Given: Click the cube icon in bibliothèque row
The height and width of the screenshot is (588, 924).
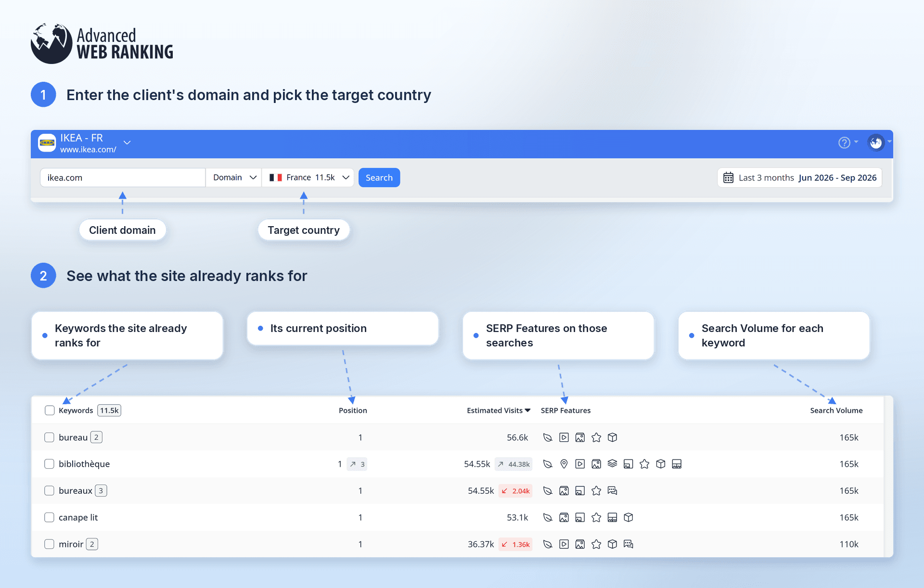Looking at the screenshot, I should pyautogui.click(x=661, y=464).
